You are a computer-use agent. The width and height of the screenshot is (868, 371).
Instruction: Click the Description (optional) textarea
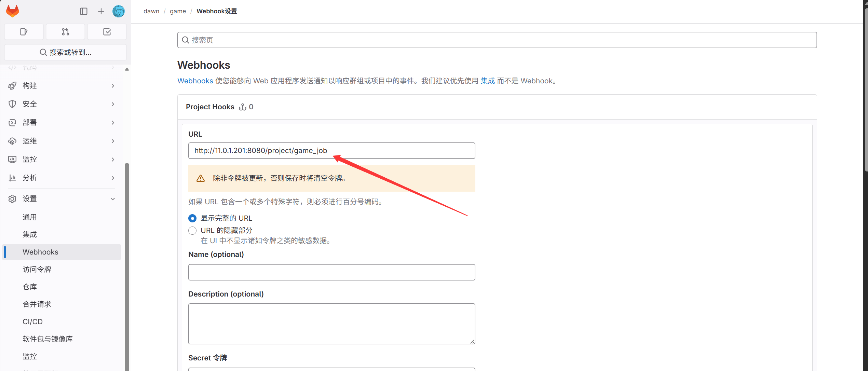tap(331, 324)
